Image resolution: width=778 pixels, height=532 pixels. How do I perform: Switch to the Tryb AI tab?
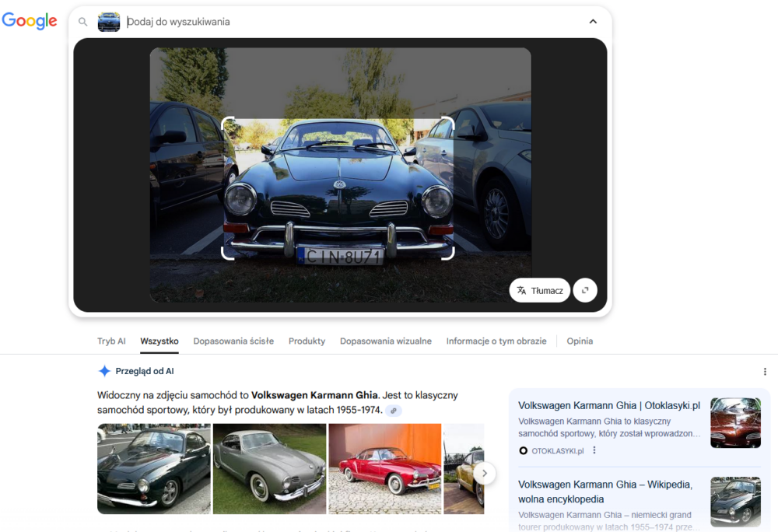point(111,341)
